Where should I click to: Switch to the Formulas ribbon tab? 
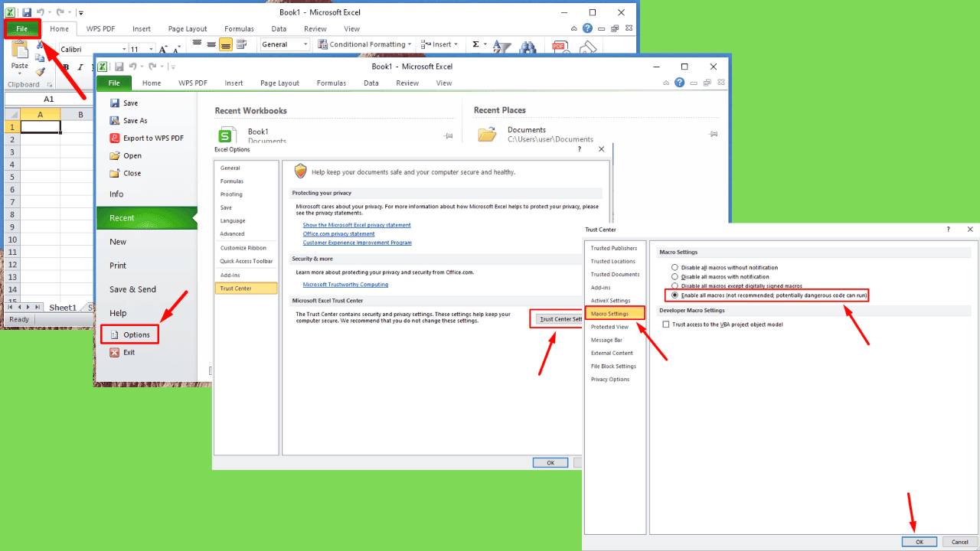[239, 28]
